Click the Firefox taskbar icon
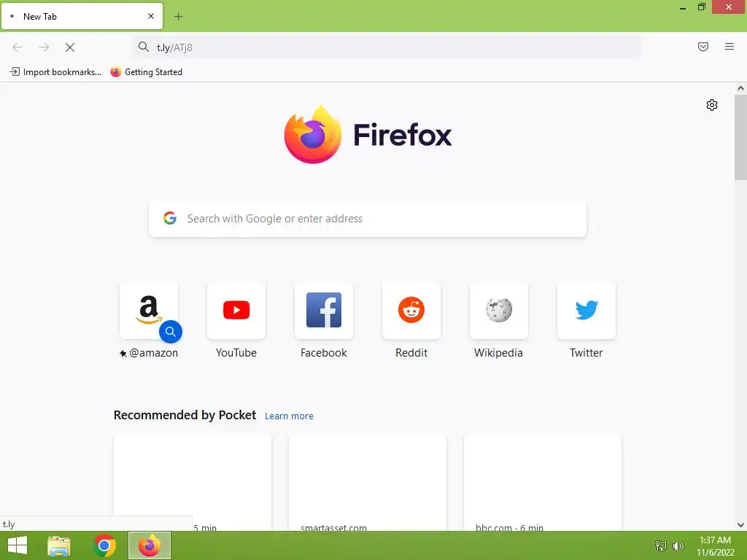747x560 pixels. (149, 545)
